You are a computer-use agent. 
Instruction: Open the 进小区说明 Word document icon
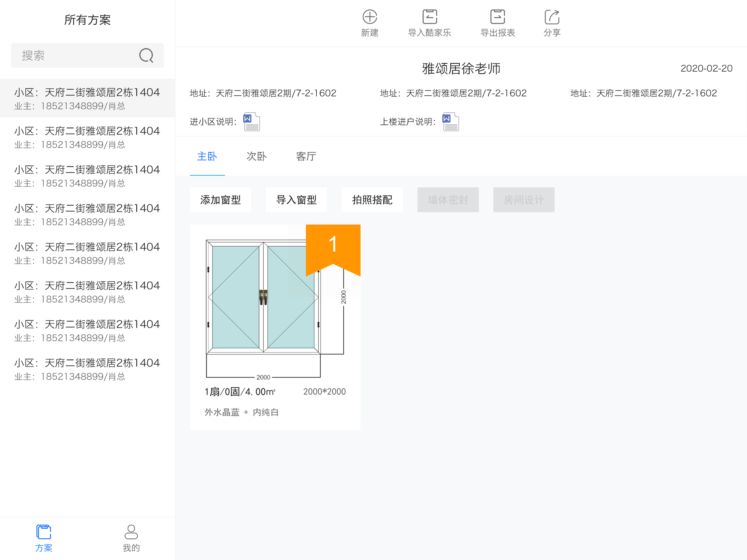coord(252,122)
